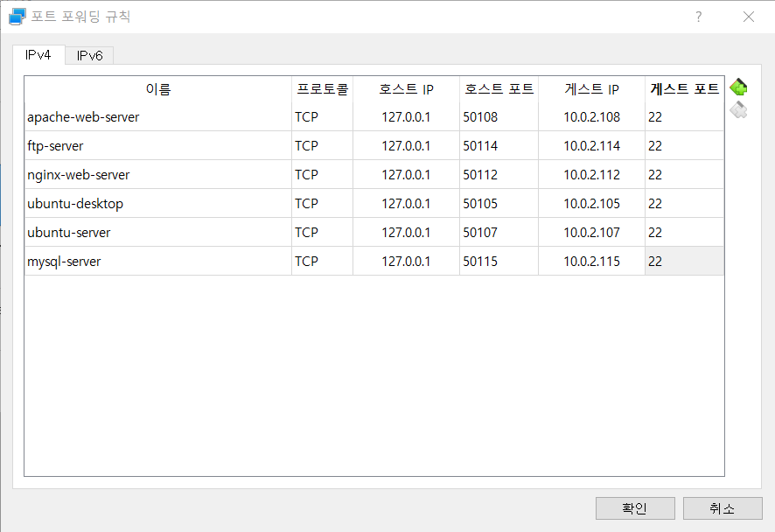
Task: Remove the selected port forwarding rule
Action: (738, 109)
